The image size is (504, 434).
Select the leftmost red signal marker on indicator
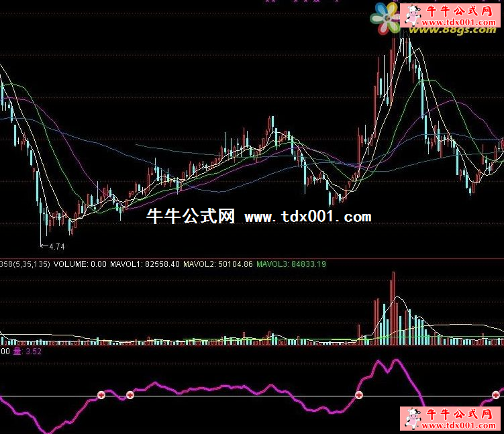tap(102, 395)
